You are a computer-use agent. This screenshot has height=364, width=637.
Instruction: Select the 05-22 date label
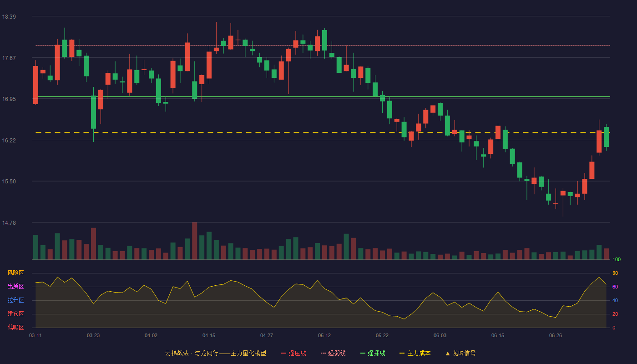tap(382, 335)
